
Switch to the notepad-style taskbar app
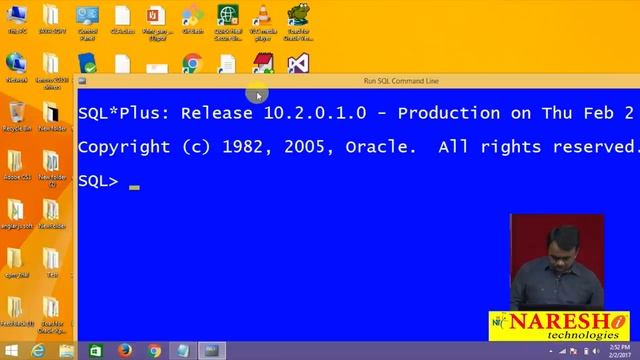182,351
